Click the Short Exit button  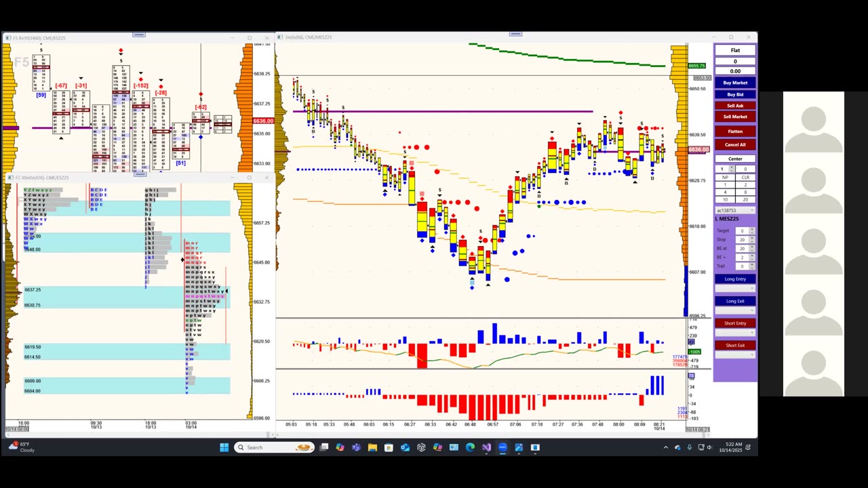(x=735, y=346)
